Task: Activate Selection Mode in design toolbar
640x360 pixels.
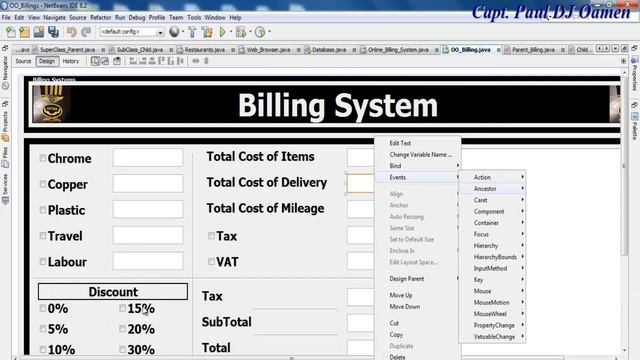Action: click(x=95, y=61)
